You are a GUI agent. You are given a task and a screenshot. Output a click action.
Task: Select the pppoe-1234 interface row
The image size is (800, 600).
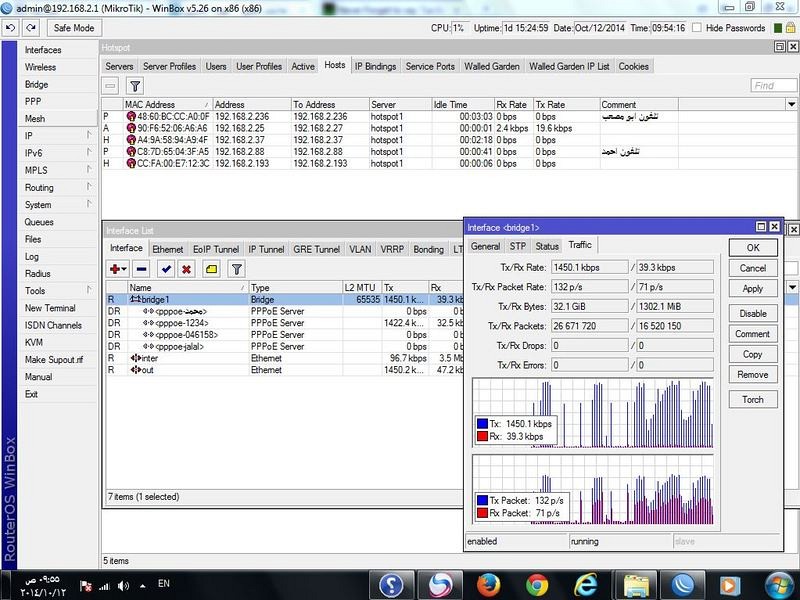284,323
